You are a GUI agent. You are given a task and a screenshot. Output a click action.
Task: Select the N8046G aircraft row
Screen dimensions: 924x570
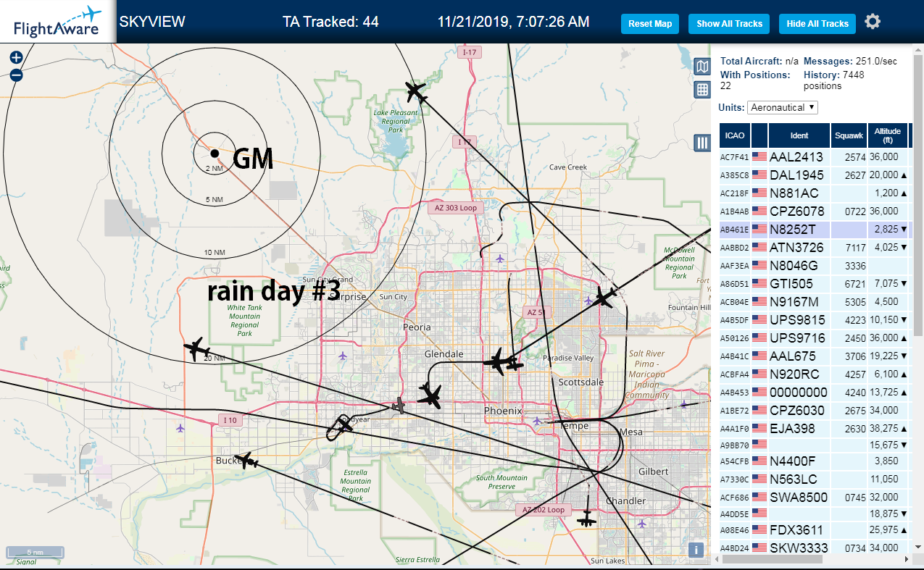coord(815,265)
